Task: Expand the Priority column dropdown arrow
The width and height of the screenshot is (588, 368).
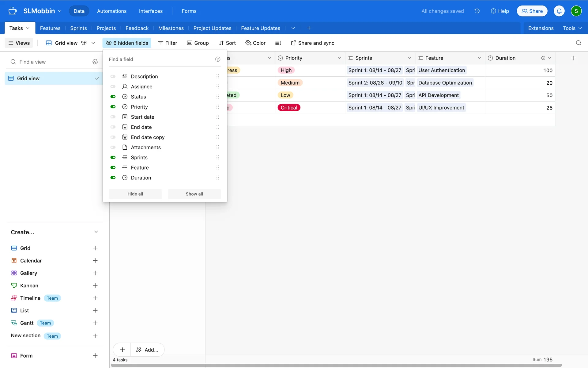Action: (x=339, y=58)
